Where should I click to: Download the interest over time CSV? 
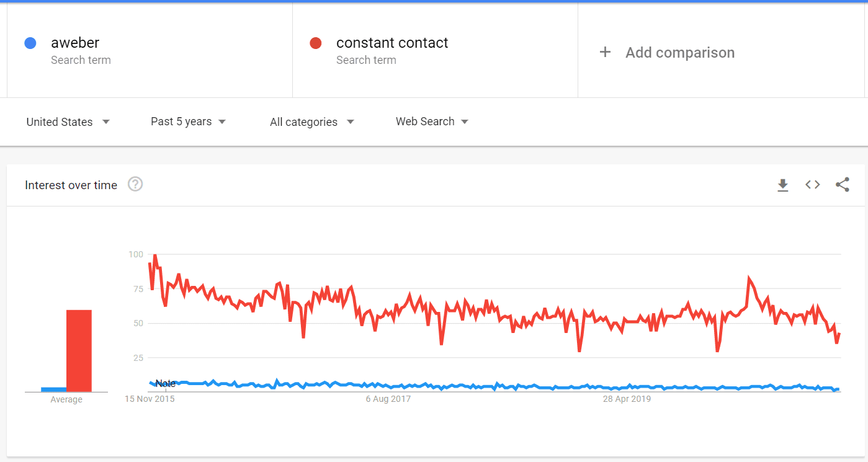coord(783,185)
